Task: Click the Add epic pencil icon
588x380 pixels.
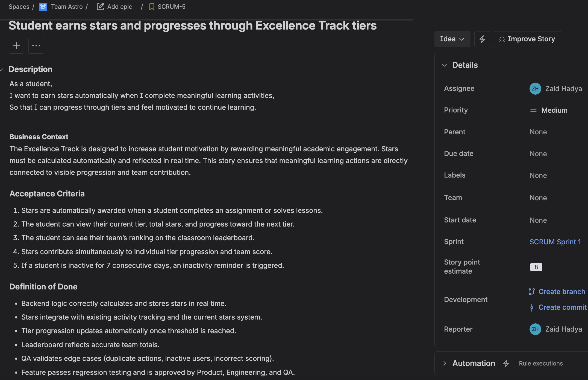Action: 100,7
